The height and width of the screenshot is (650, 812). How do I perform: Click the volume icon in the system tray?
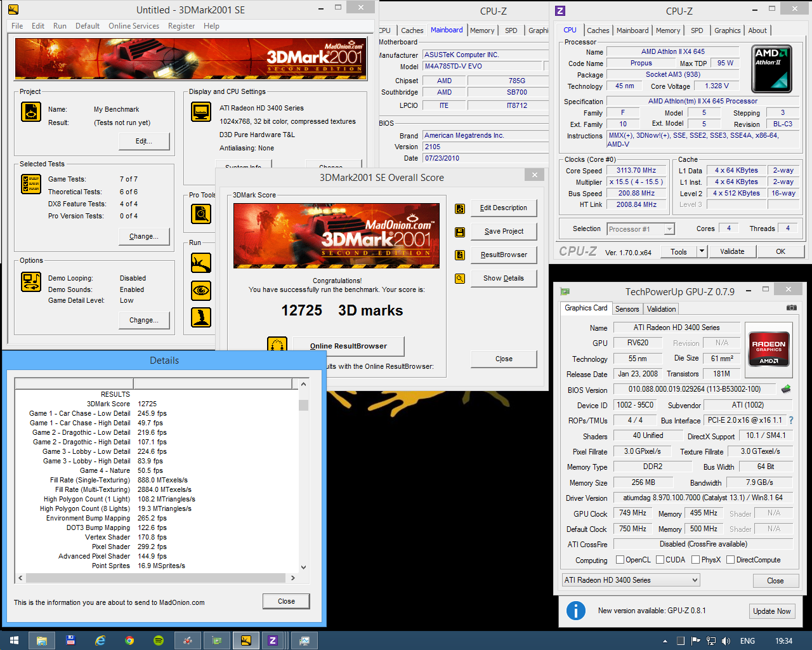pyautogui.click(x=726, y=641)
